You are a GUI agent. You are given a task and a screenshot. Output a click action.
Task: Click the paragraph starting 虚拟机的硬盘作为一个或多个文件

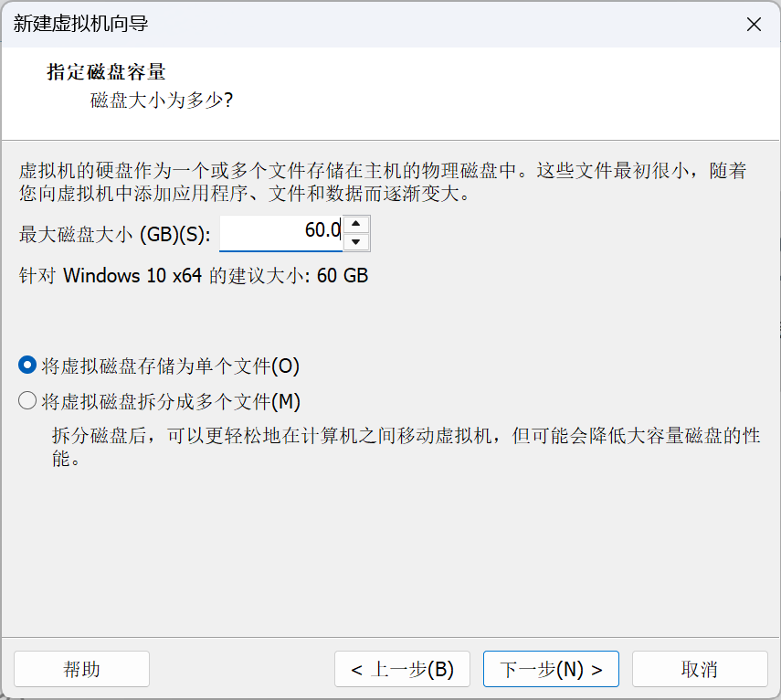383,182
